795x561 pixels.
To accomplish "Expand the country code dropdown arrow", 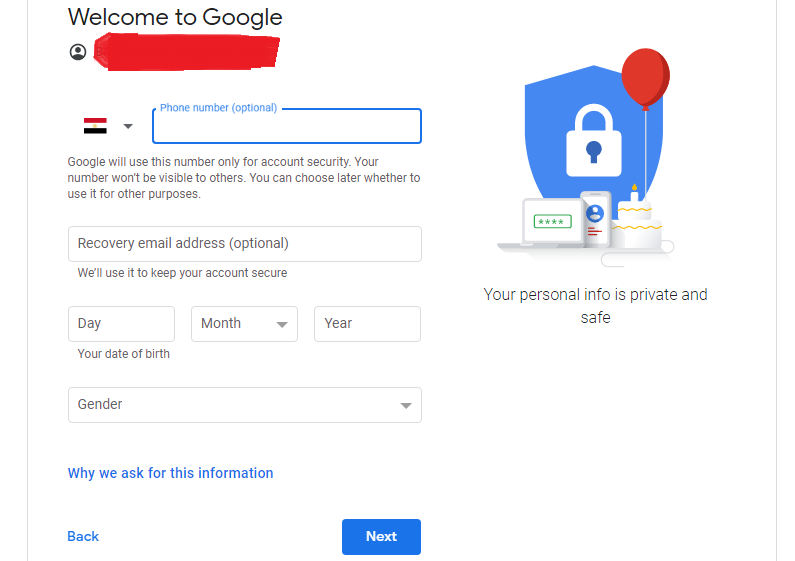I will pos(128,126).
